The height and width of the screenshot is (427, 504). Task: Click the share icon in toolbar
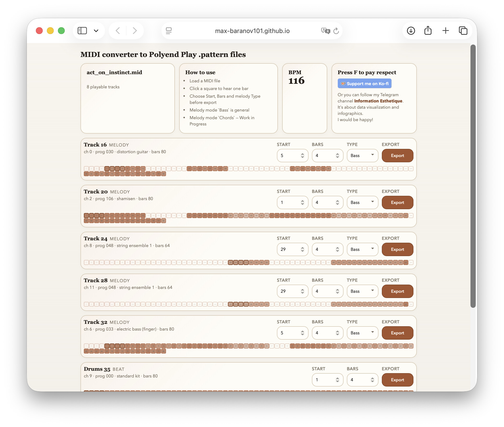428,31
